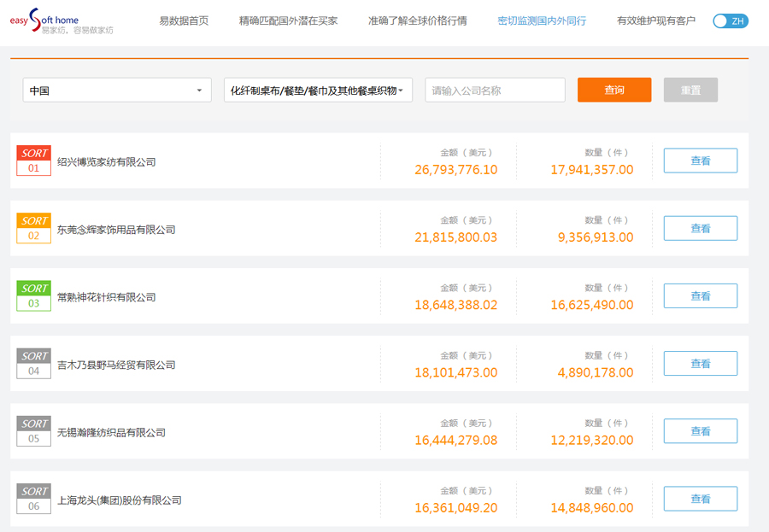Select company name 绍兴博览家纺有限公司
Viewport: 769px width, 532px height.
point(107,162)
